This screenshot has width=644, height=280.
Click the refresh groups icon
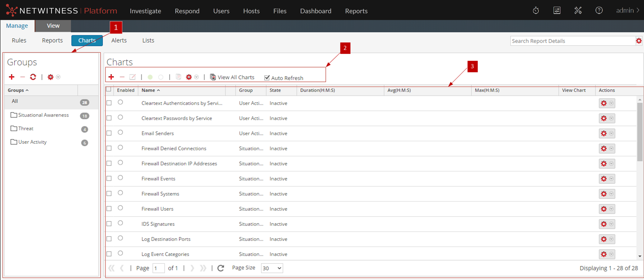click(33, 77)
